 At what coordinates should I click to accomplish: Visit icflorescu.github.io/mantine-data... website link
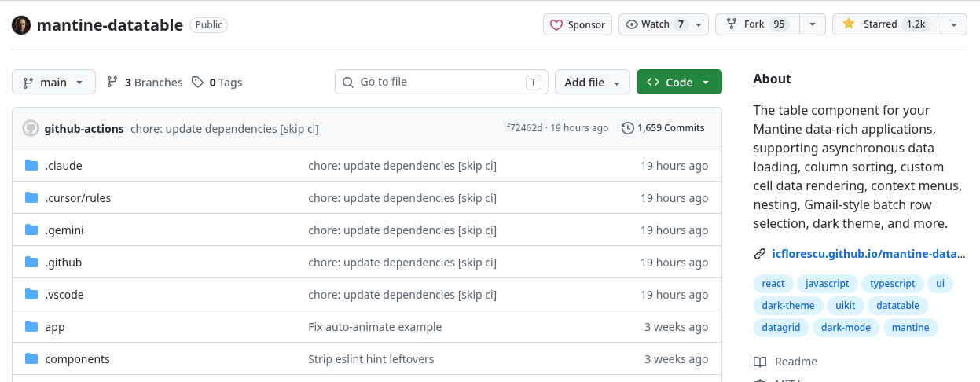click(869, 254)
